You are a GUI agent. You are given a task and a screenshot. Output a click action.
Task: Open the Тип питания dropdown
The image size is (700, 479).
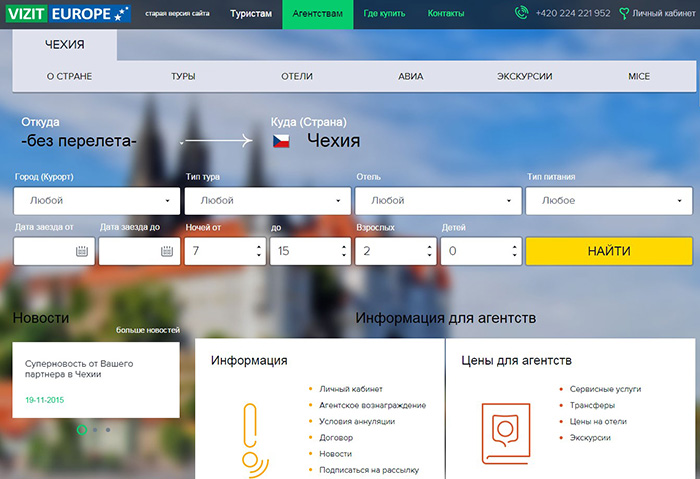click(x=608, y=200)
